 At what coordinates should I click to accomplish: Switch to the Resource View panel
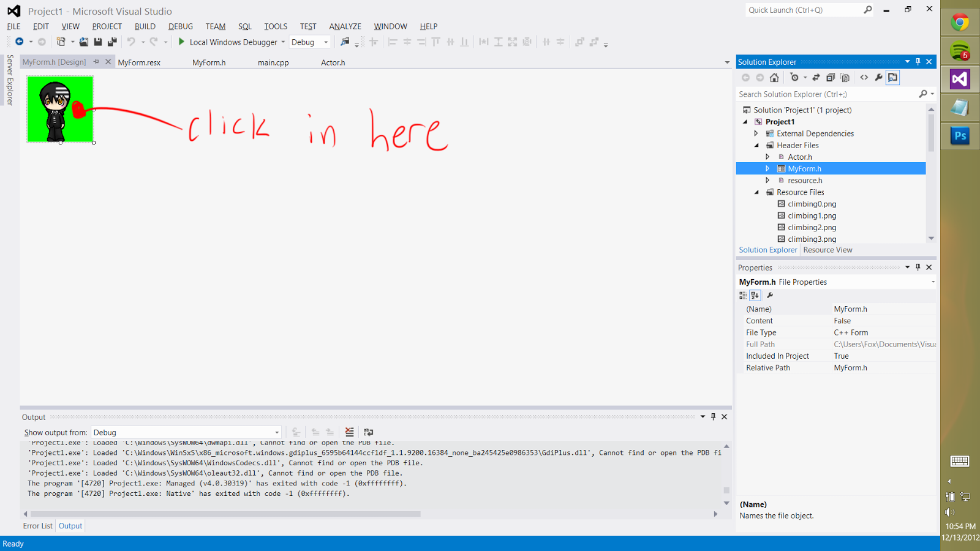827,250
